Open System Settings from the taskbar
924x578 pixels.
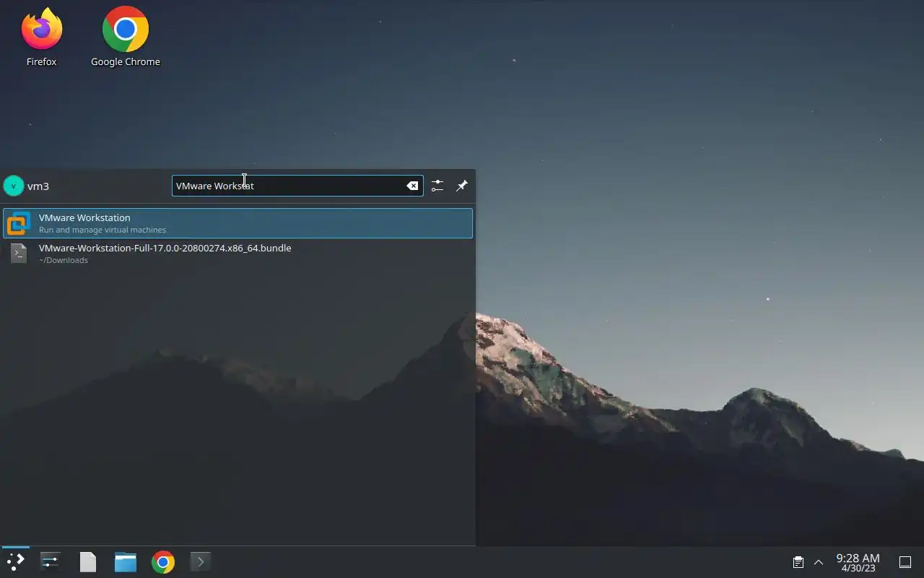50,562
